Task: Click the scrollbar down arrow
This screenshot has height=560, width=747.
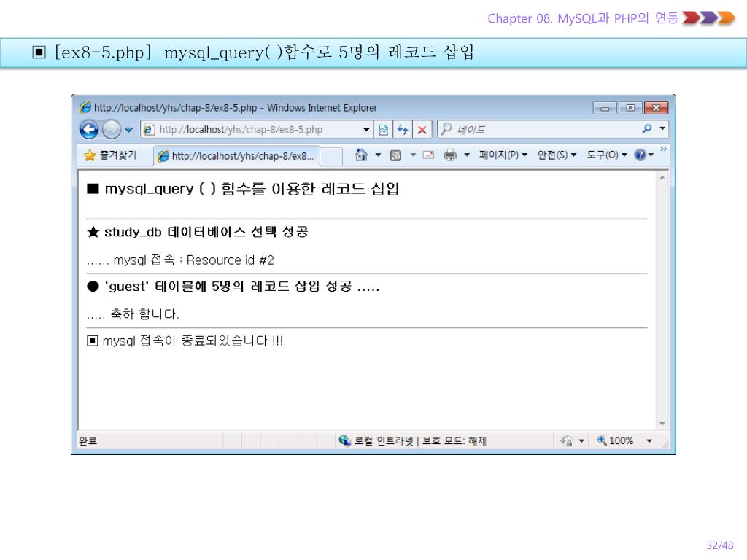Action: pyautogui.click(x=662, y=424)
